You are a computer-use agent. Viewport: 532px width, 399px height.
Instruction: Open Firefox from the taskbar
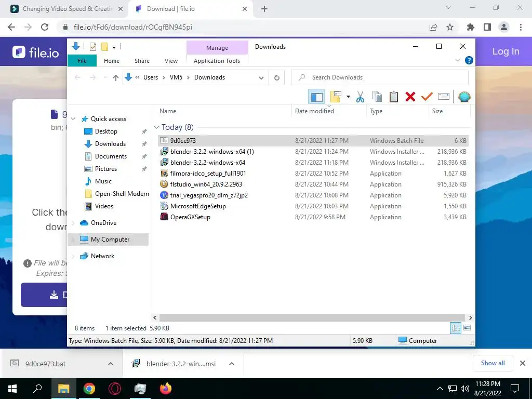[x=166, y=389]
